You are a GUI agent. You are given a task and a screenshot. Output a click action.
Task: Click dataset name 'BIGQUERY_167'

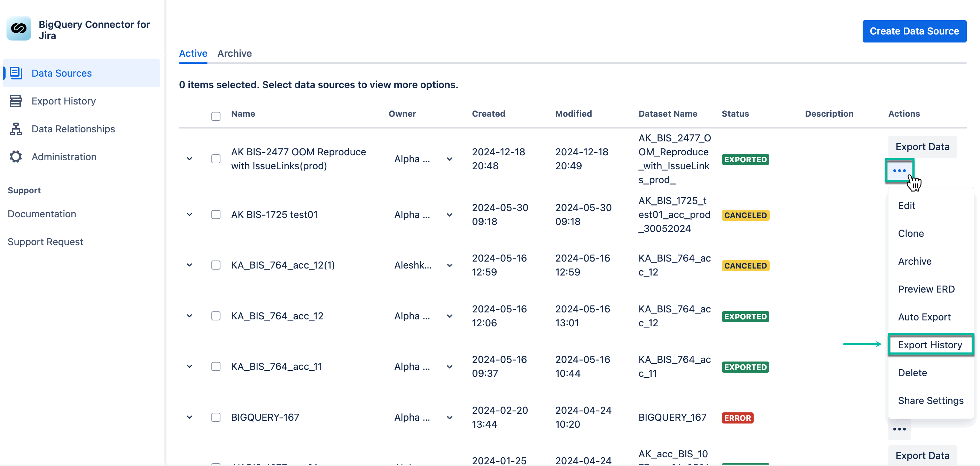672,417
